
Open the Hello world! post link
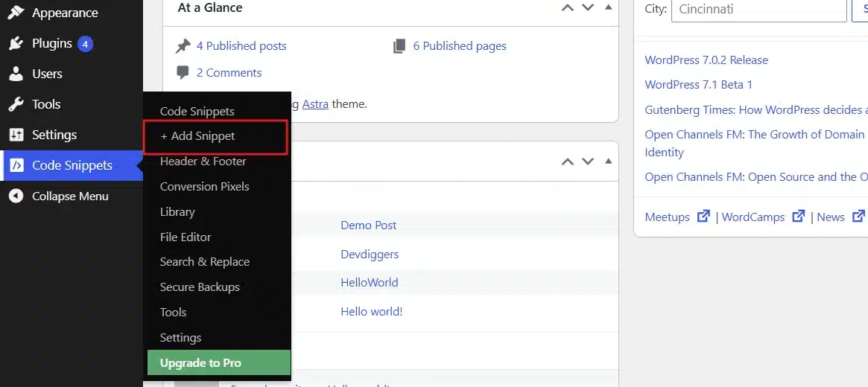pyautogui.click(x=372, y=311)
